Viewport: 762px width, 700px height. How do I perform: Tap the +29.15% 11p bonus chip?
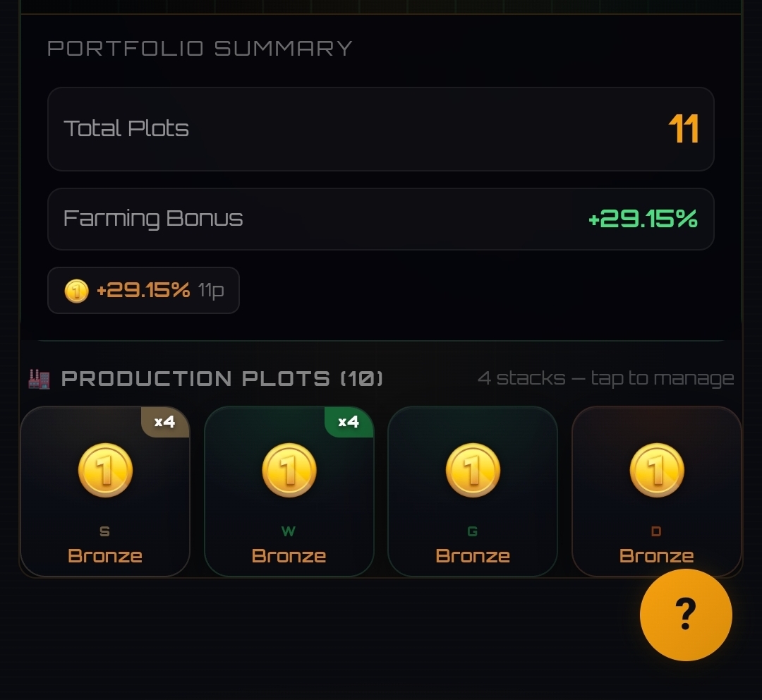point(143,290)
